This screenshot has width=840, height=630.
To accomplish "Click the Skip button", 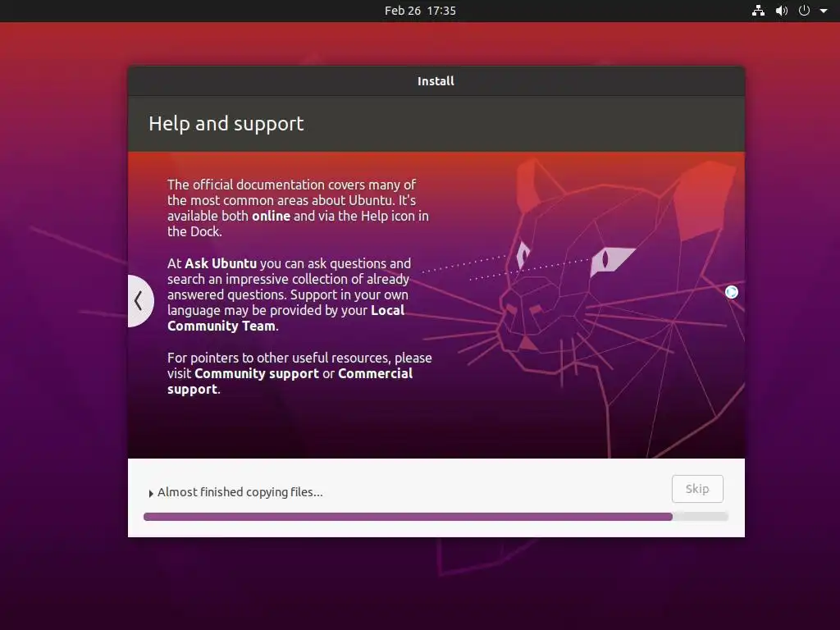I will (x=697, y=489).
